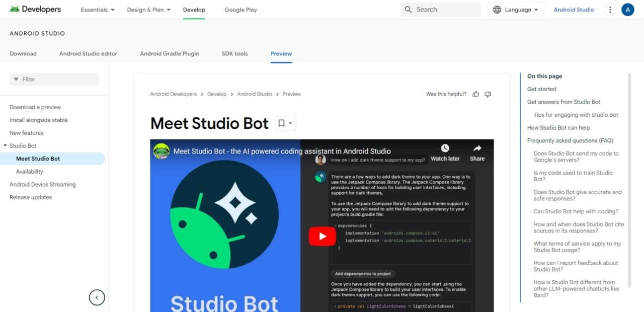Viewport: 644px width, 312px height.
Task: Jump to Is my code used to train question
Action: (573, 176)
